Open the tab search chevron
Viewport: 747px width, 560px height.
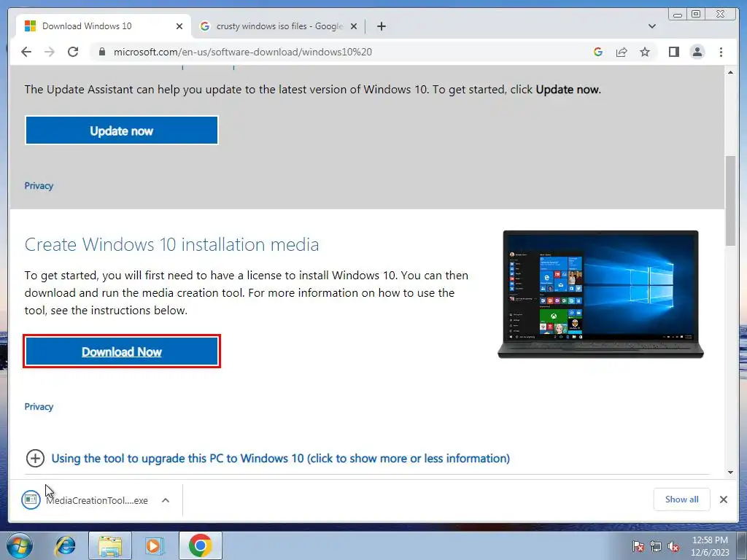[x=651, y=26]
